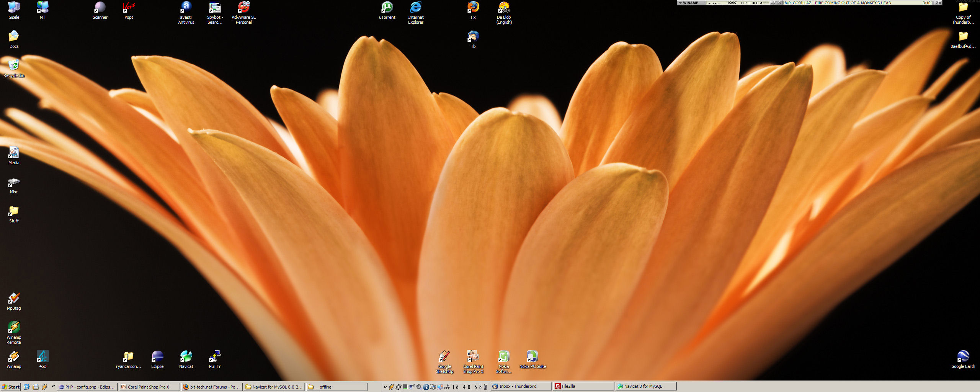Open the Internet Explorer desktop icon
The image size is (980, 392).
point(416,13)
